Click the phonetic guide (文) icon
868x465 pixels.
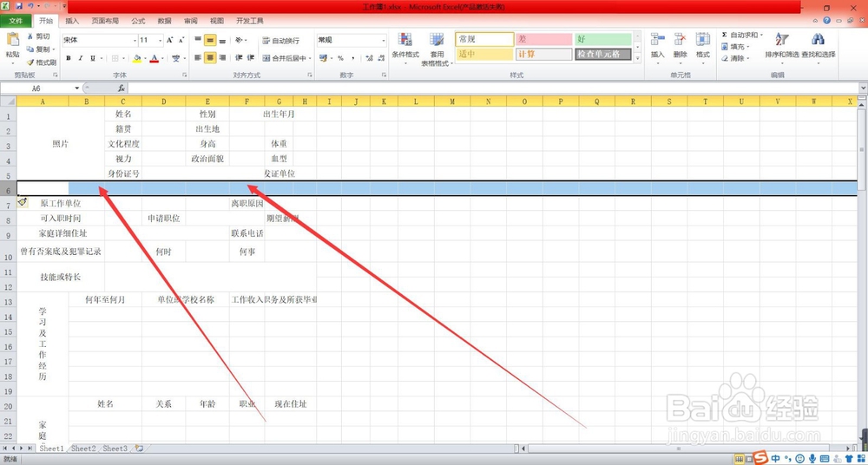coord(175,58)
